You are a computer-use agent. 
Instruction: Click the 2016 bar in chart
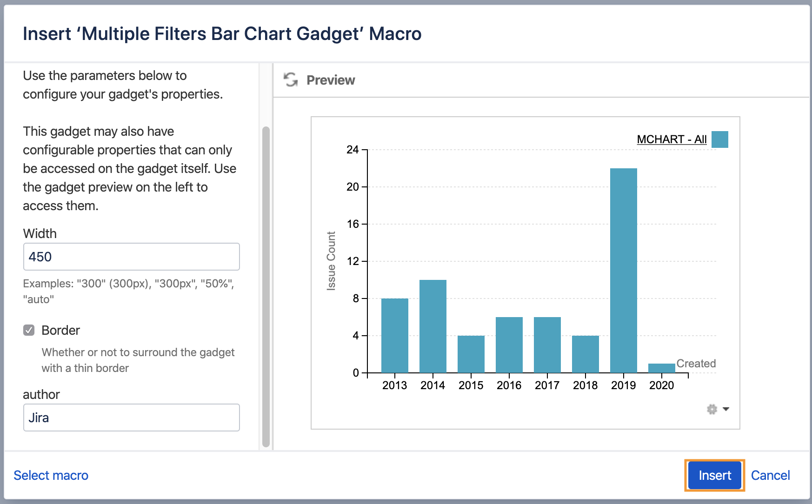pyautogui.click(x=509, y=345)
